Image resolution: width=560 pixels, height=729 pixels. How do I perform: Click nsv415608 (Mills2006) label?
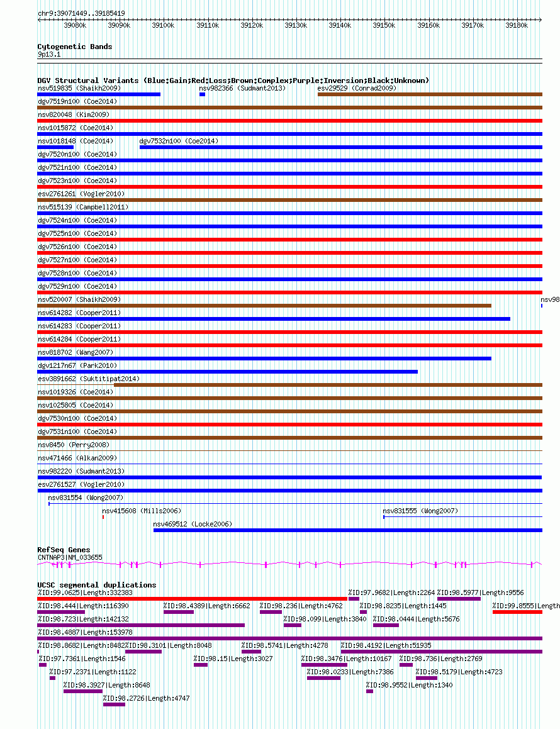click(x=142, y=511)
